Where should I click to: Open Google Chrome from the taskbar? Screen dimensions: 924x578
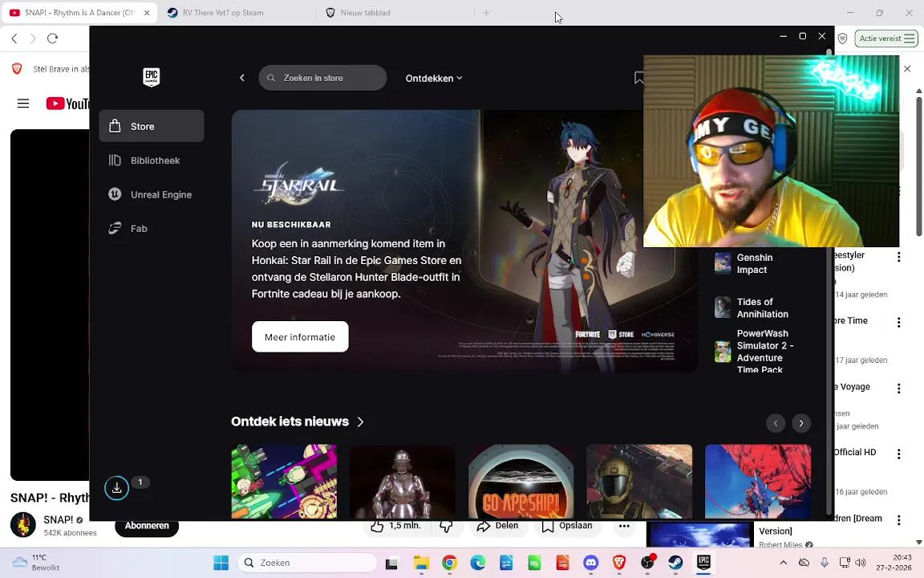tap(450, 563)
